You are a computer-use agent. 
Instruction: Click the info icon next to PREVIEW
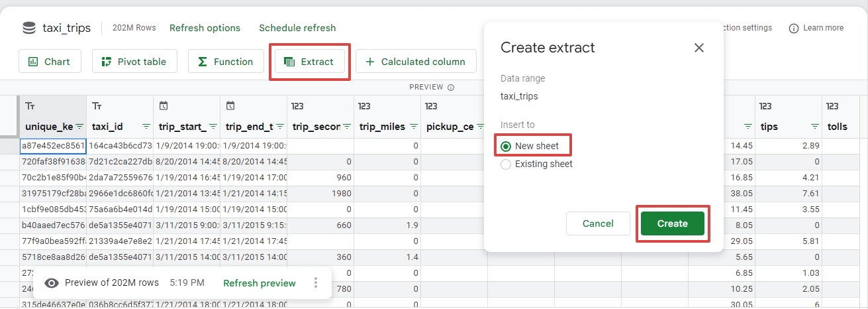[451, 88]
